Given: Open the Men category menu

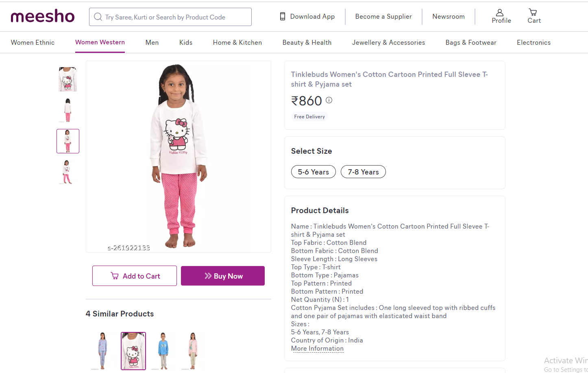Looking at the screenshot, I should point(152,43).
